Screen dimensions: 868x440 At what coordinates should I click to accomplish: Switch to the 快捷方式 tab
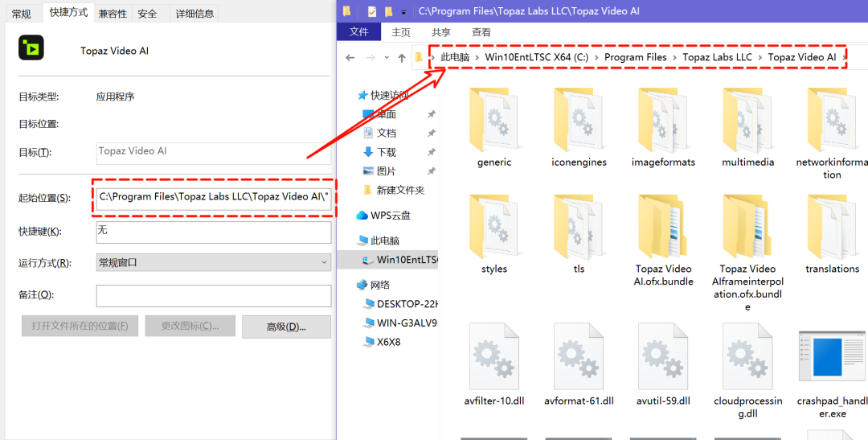68,12
